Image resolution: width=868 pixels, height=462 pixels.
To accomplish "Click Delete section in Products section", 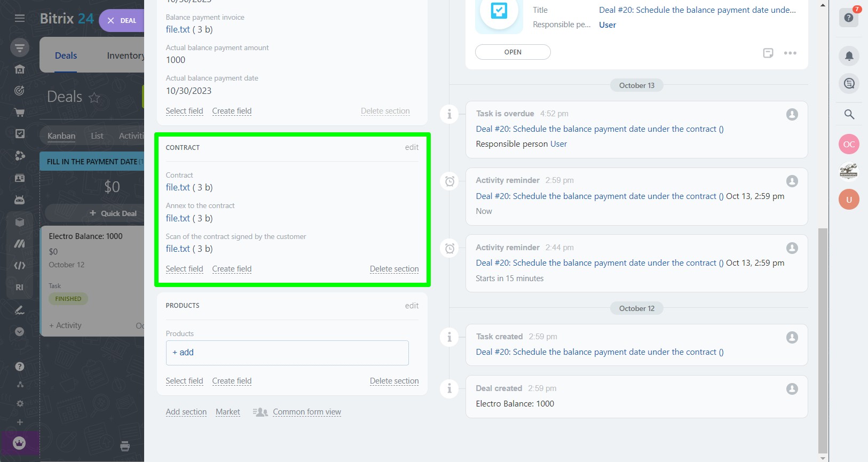I will pos(394,381).
